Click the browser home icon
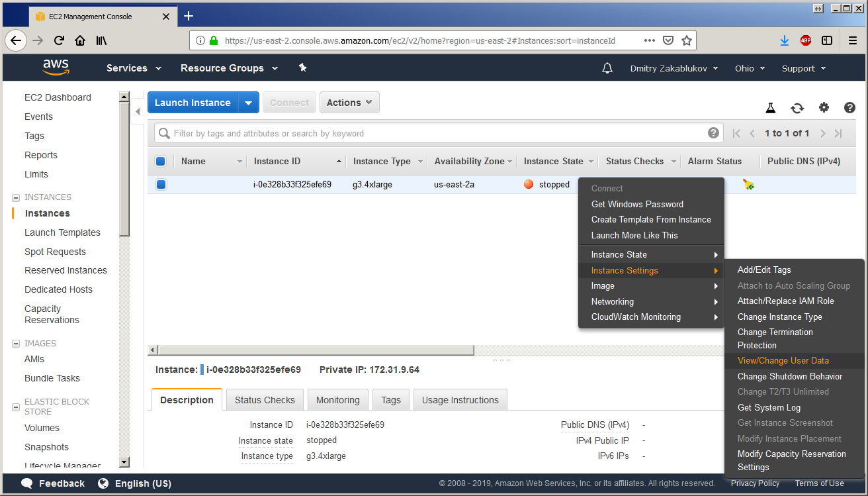 (80, 40)
